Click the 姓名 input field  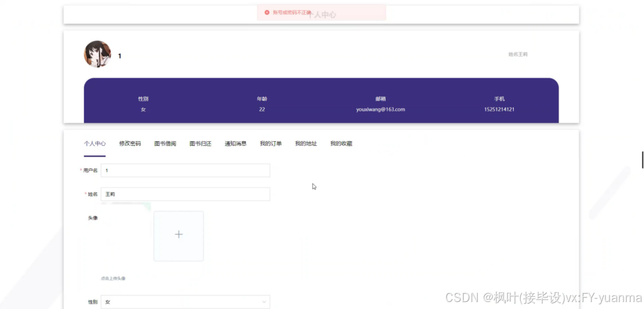coord(185,194)
